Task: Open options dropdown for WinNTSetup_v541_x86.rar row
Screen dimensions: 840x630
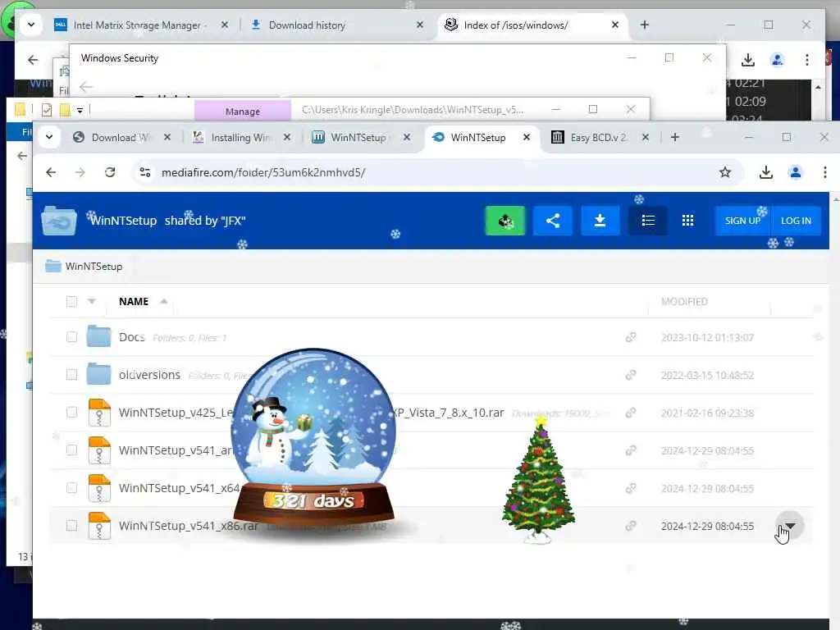Action: [x=790, y=526]
